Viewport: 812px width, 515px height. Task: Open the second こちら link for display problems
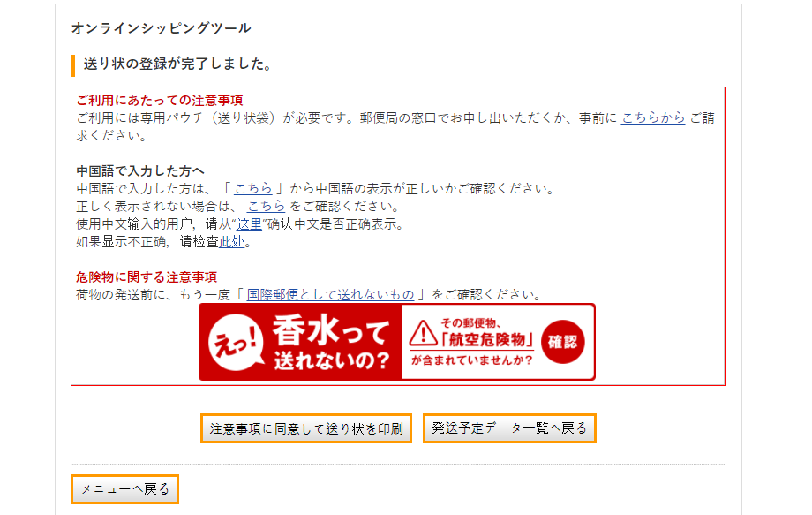tap(267, 206)
